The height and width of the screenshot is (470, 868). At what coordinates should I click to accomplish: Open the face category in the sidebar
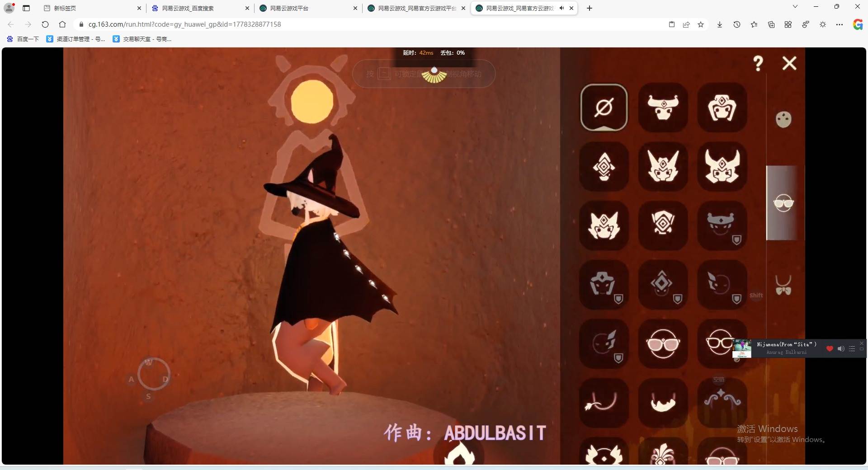(783, 119)
